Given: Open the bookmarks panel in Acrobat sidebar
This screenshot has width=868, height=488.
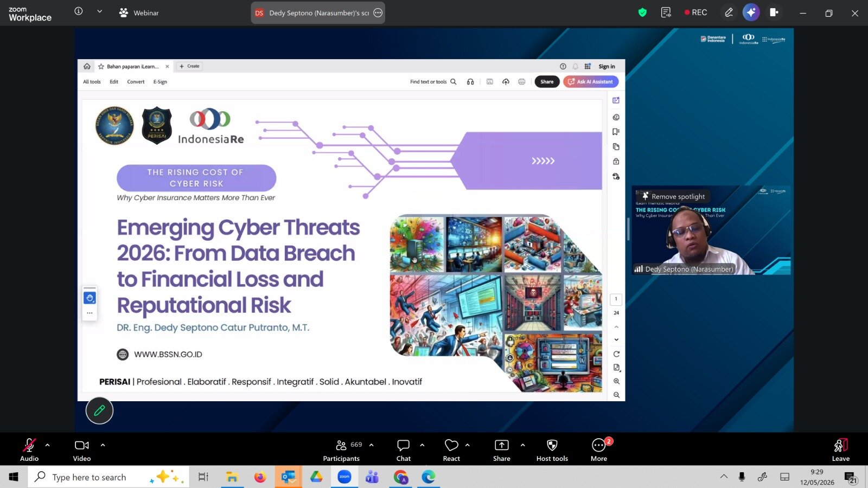Looking at the screenshot, I should 616,132.
